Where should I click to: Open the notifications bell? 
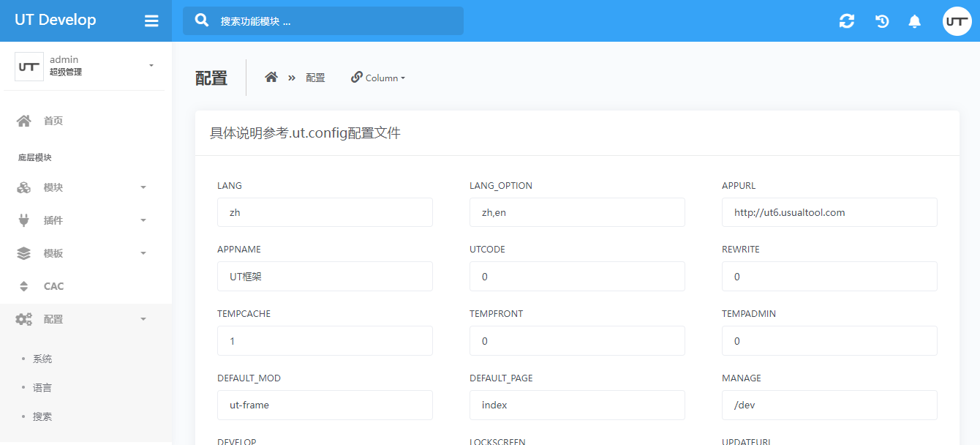pos(914,21)
